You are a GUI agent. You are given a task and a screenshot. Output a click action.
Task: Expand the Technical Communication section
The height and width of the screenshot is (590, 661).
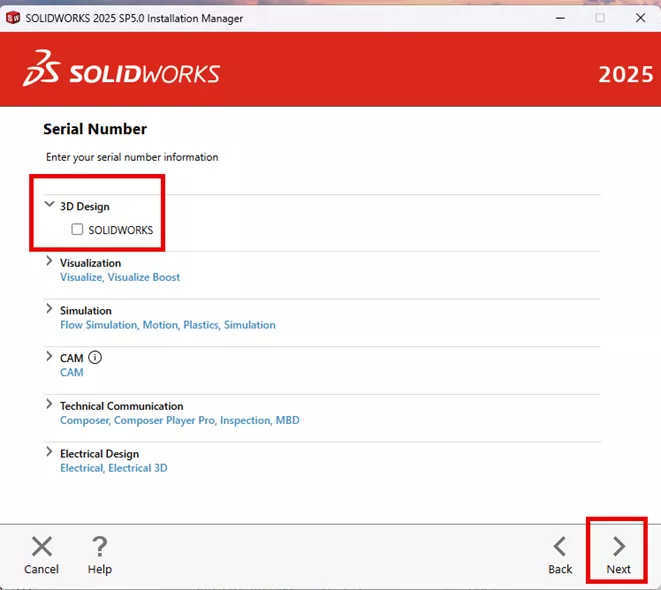(49, 404)
